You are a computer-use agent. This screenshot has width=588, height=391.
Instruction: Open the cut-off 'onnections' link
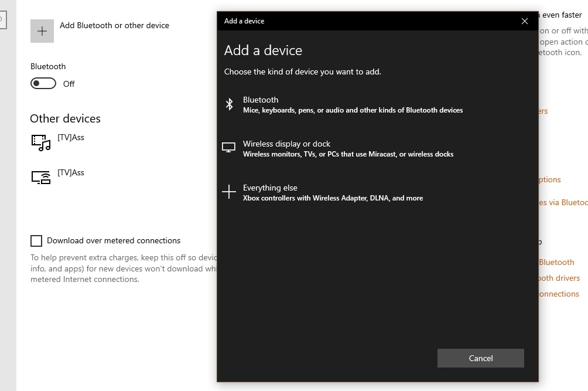pyautogui.click(x=559, y=294)
